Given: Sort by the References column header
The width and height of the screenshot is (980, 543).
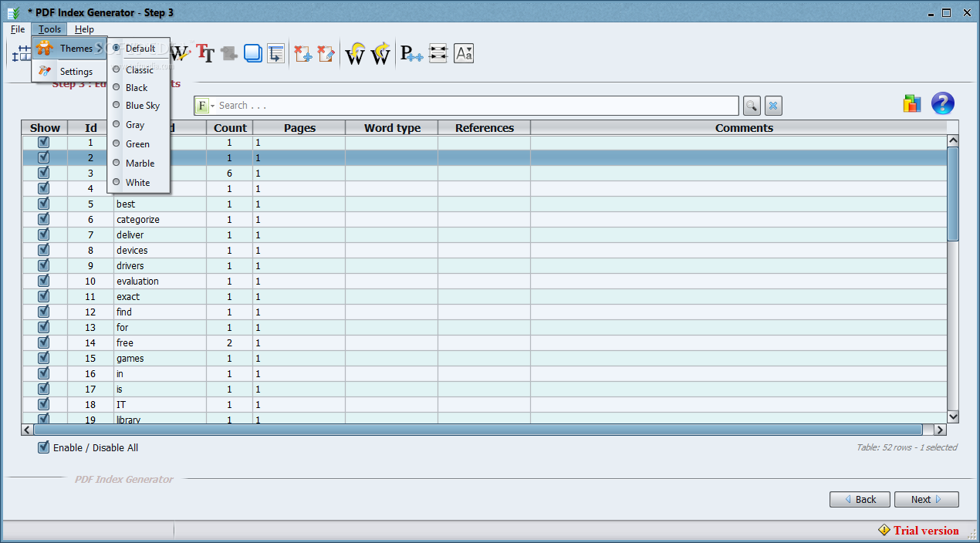Looking at the screenshot, I should point(485,128).
